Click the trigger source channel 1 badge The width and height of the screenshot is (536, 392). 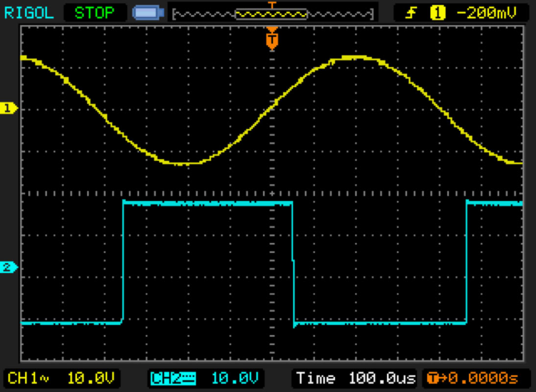click(437, 13)
